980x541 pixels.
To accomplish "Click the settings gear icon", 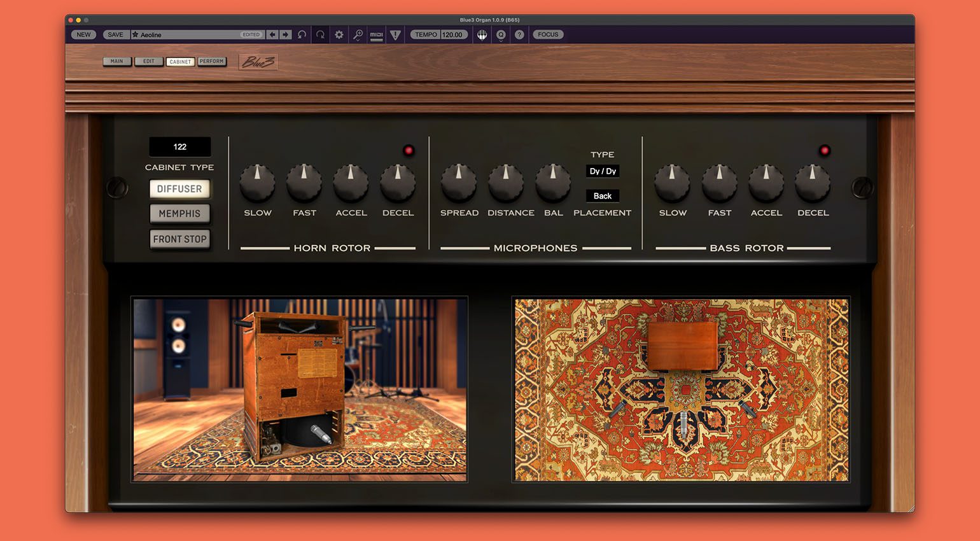I will pos(339,34).
